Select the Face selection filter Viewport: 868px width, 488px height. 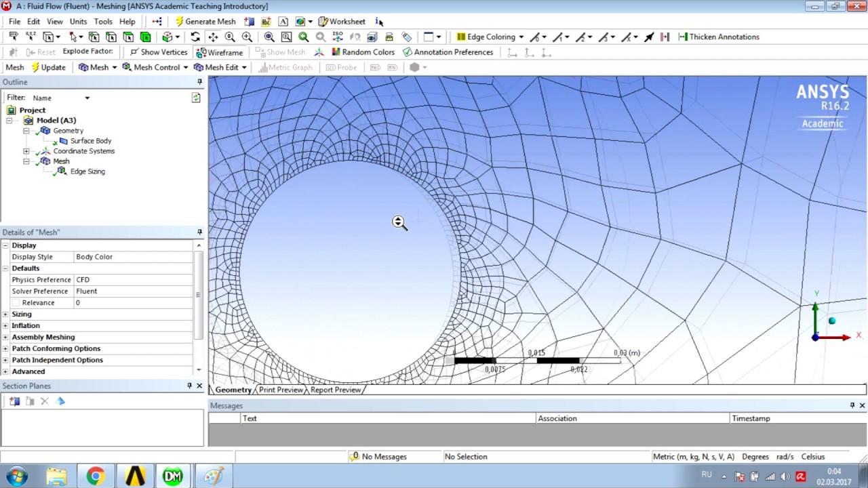[128, 37]
